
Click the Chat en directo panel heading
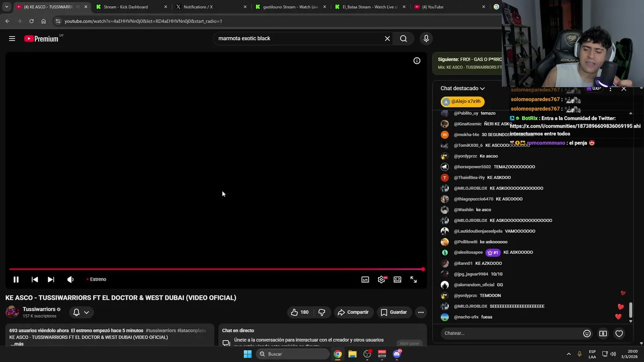pyautogui.click(x=238, y=331)
